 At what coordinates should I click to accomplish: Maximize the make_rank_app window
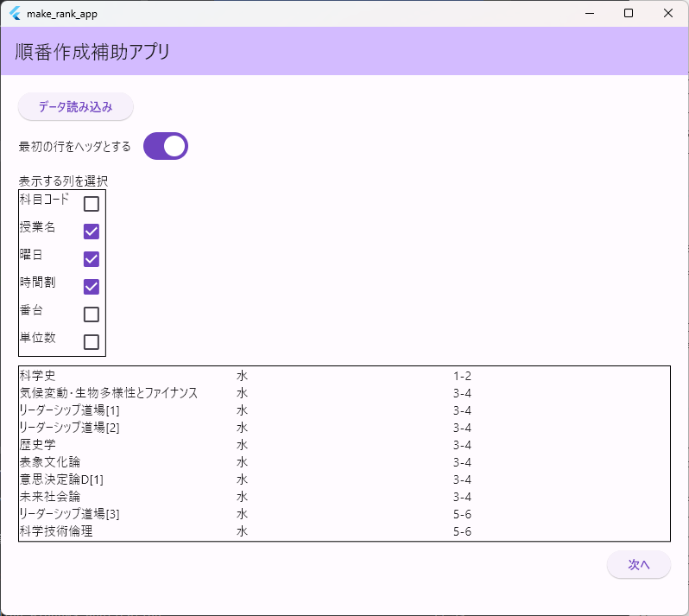[x=629, y=13]
